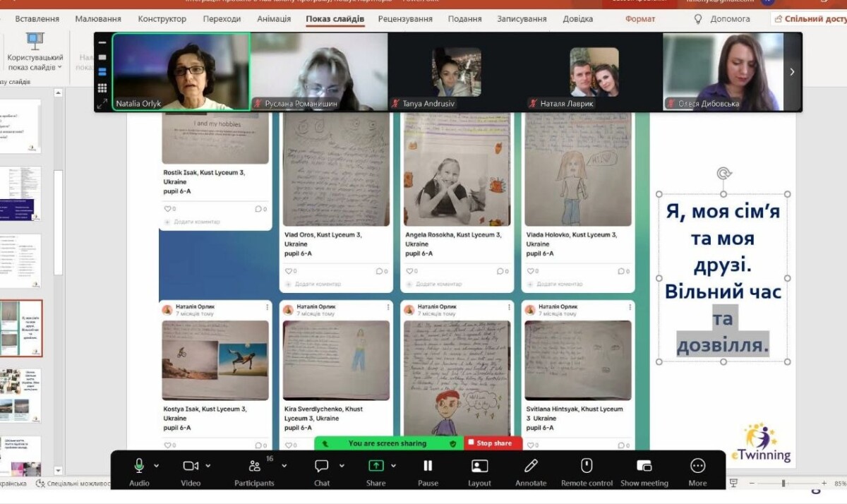
Task: Enable Remote control mouse icon
Action: (587, 466)
